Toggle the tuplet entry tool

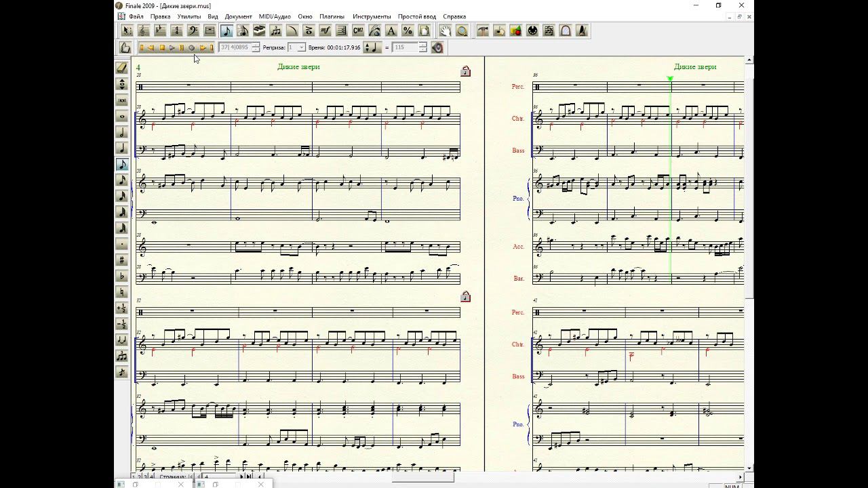[122, 356]
